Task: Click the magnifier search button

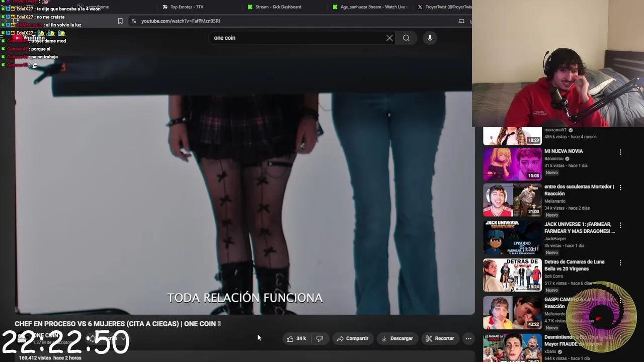Action: tap(406, 38)
